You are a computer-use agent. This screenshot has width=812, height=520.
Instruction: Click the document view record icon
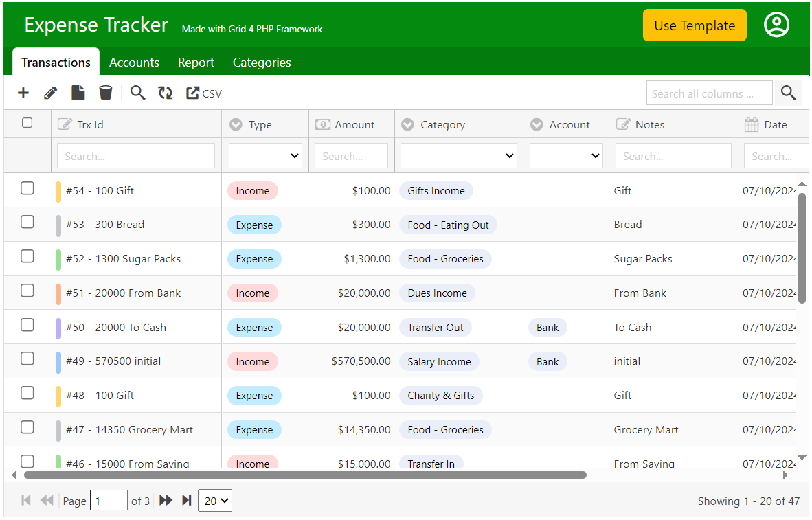point(78,93)
